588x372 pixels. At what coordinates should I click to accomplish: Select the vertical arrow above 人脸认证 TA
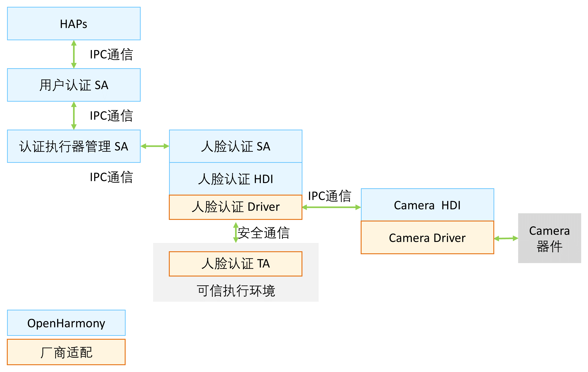point(236,232)
